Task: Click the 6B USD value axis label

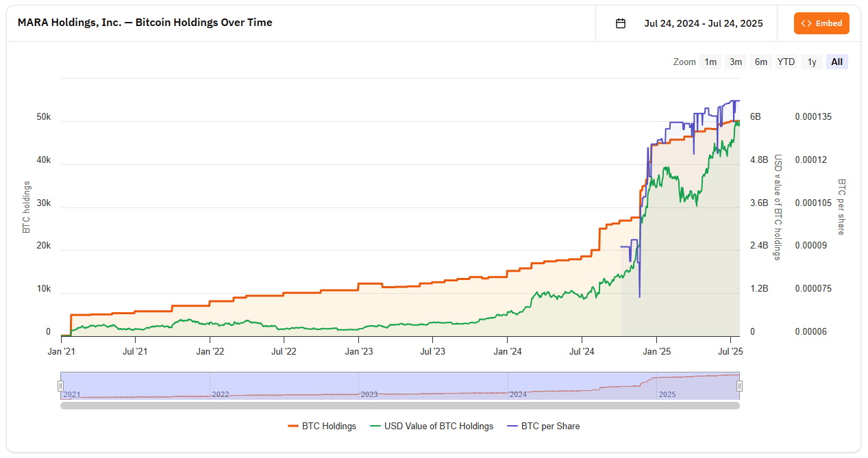Action: point(756,117)
